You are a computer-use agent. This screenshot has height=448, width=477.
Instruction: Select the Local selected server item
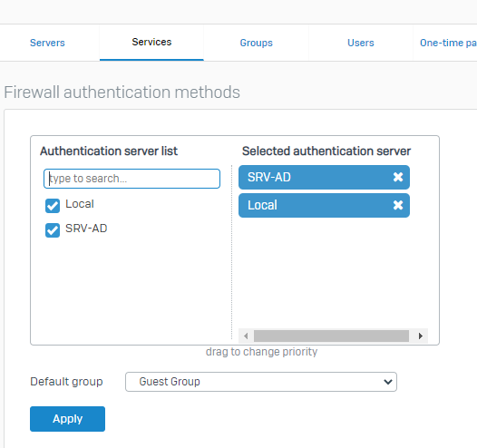pos(324,205)
